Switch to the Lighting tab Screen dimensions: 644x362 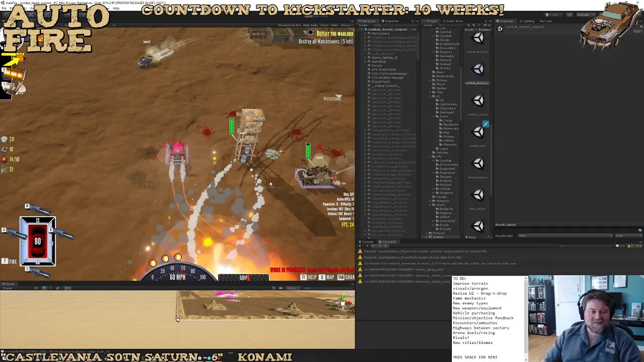[527, 21]
